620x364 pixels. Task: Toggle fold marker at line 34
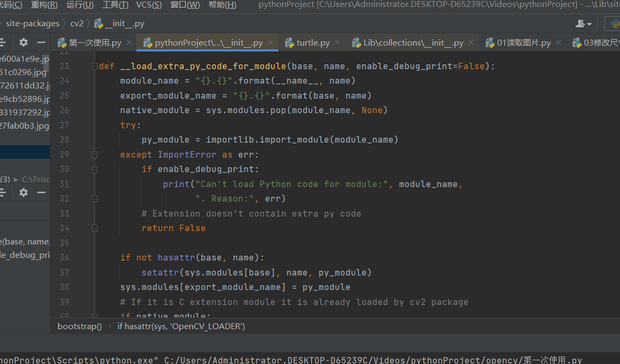(x=94, y=228)
